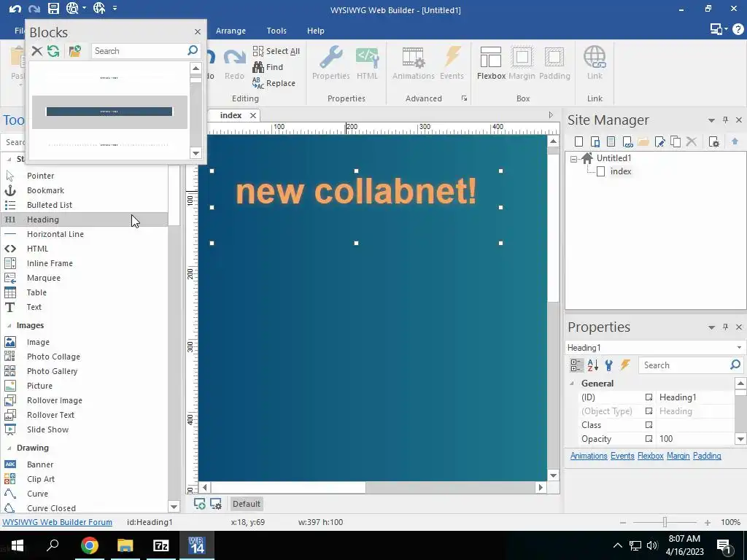Click Select All in the Editing group
Image resolution: width=747 pixels, height=560 pixels.
click(x=276, y=51)
